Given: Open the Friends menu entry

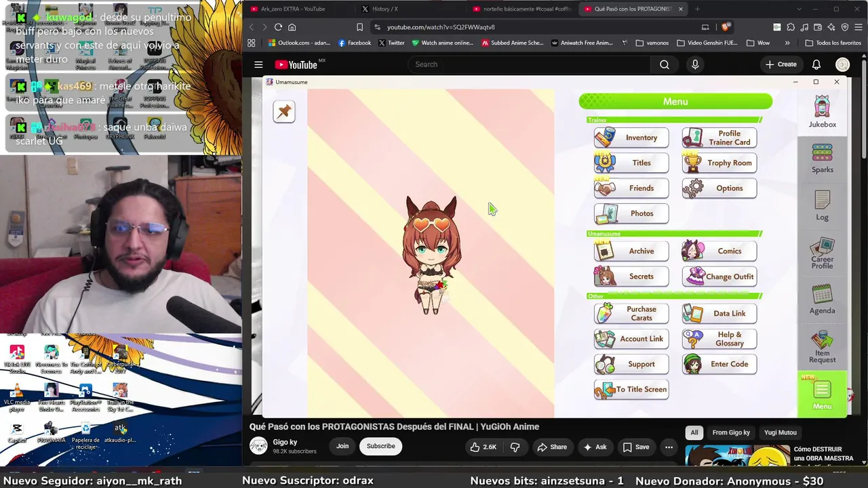Looking at the screenshot, I should [631, 188].
